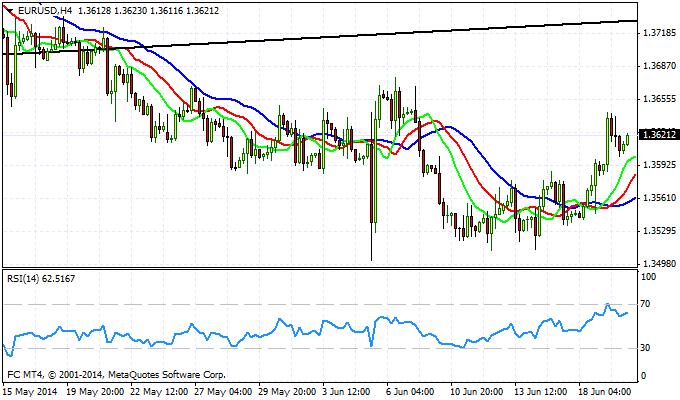The height and width of the screenshot is (400, 680).
Task: Click price axis value 1.35925
Action: pos(660,165)
